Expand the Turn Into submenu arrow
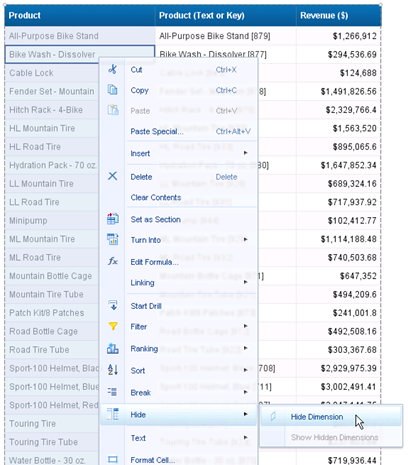Image resolution: width=408 pixels, height=465 pixels. click(246, 239)
